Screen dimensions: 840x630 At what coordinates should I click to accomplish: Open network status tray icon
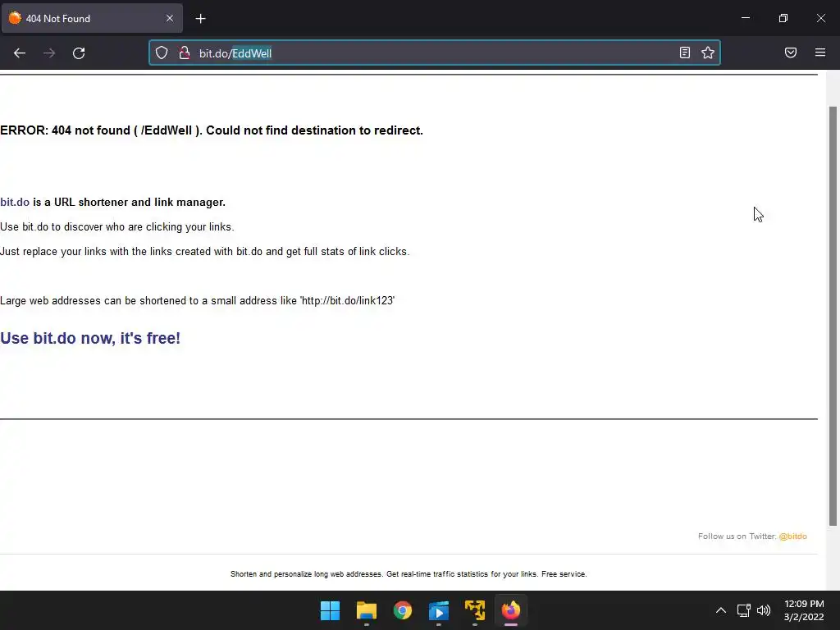pos(743,610)
